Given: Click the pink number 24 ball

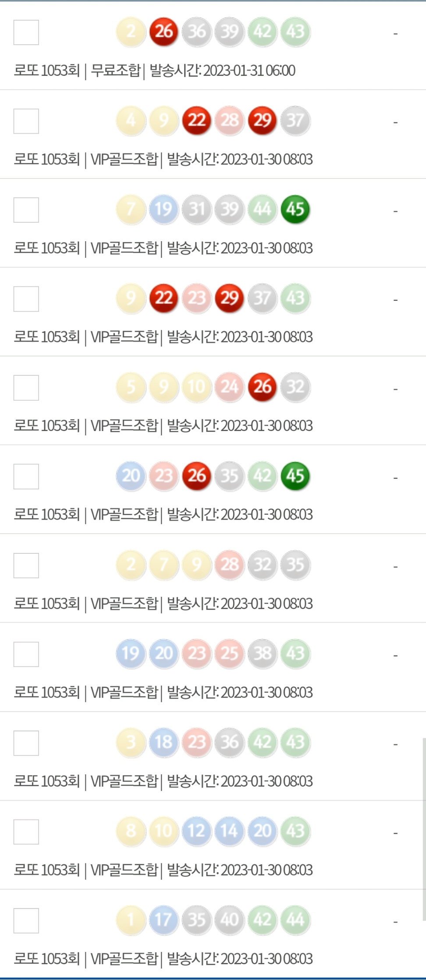Looking at the screenshot, I should [229, 387].
